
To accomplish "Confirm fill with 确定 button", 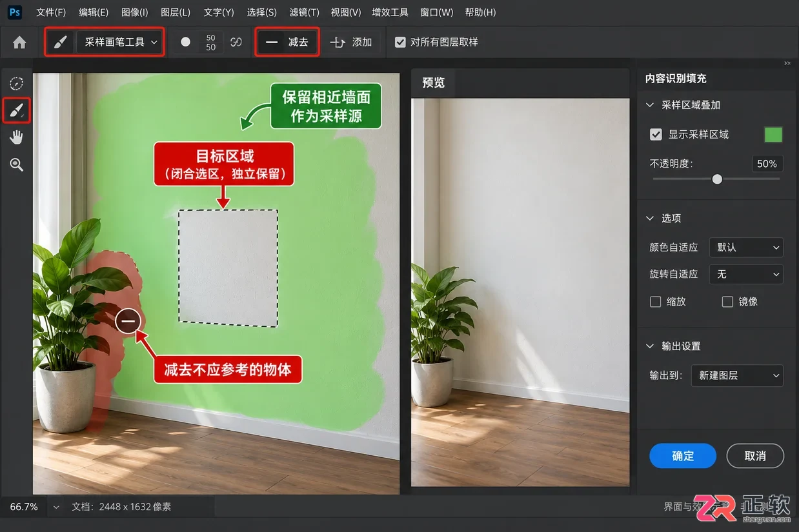I will (683, 456).
